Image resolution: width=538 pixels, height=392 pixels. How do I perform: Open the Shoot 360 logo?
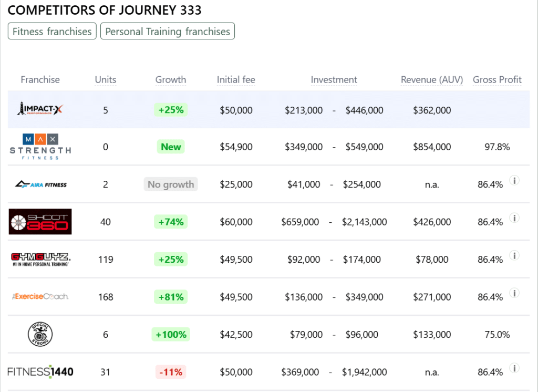point(40,221)
